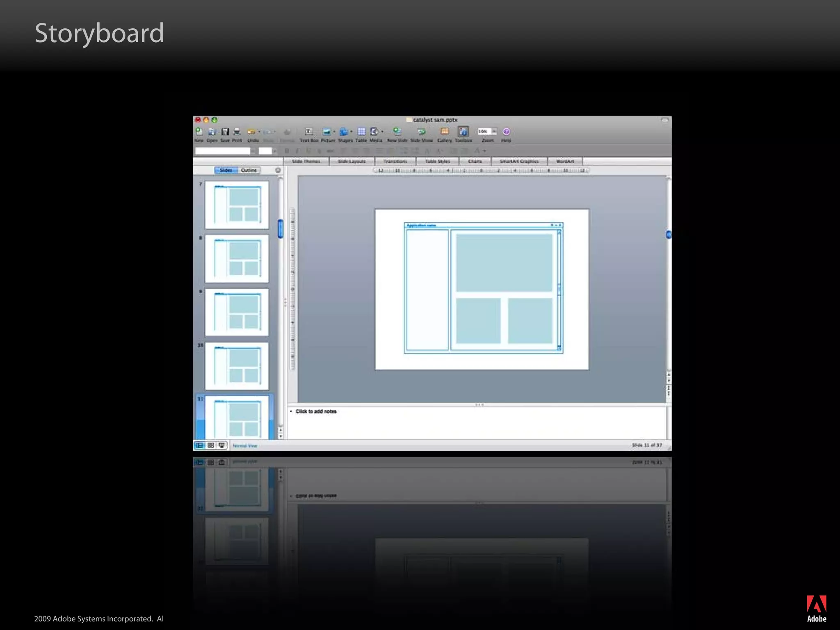The width and height of the screenshot is (840, 630).
Task: Click the Print icon
Action: (237, 132)
